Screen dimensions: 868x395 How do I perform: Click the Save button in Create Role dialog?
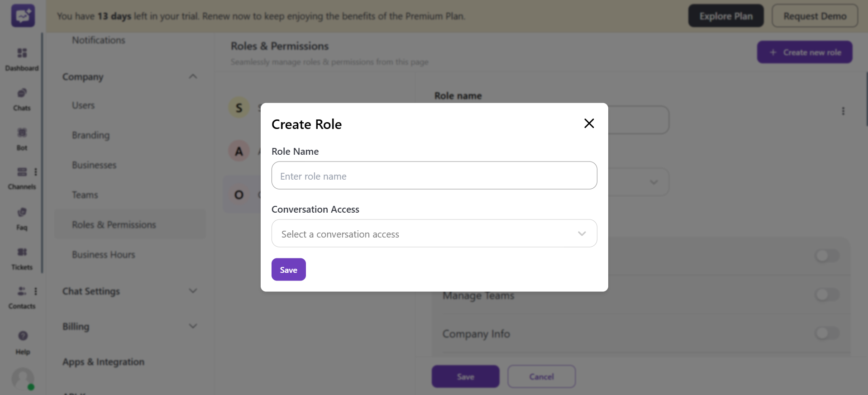tap(288, 269)
